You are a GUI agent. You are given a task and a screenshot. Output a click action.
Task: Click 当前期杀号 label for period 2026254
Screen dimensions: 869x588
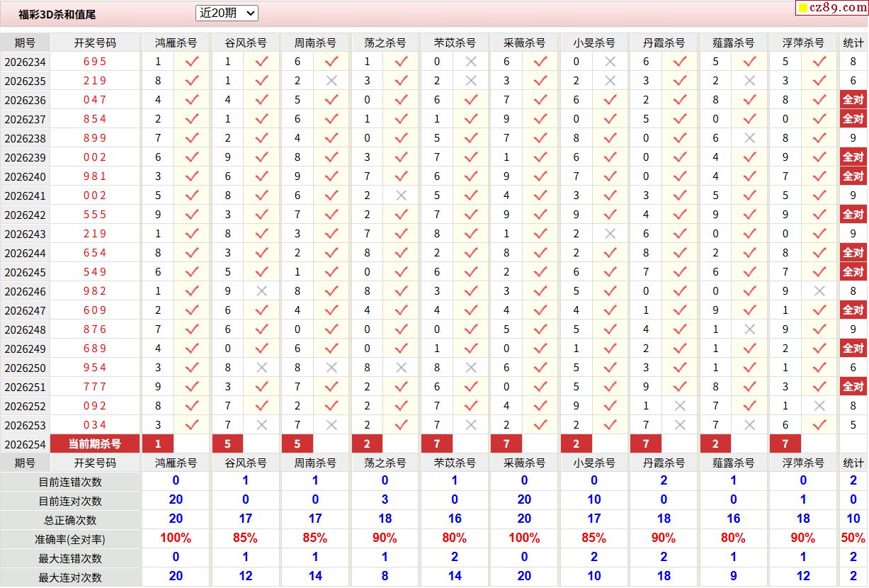(95, 443)
